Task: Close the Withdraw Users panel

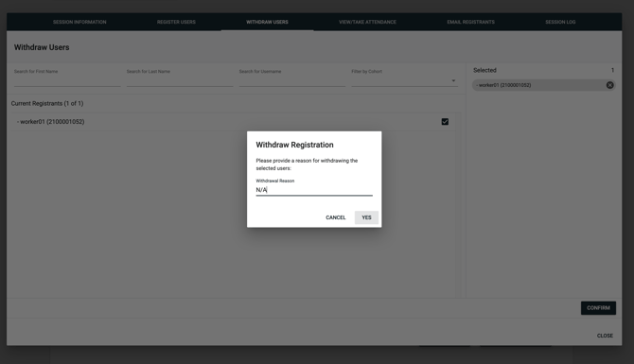Action: tap(605, 336)
